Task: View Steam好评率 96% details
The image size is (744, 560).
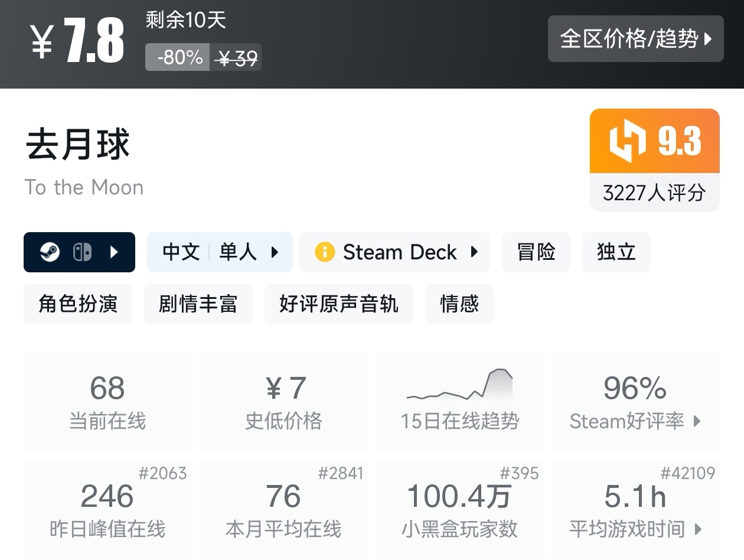Action: click(x=635, y=402)
